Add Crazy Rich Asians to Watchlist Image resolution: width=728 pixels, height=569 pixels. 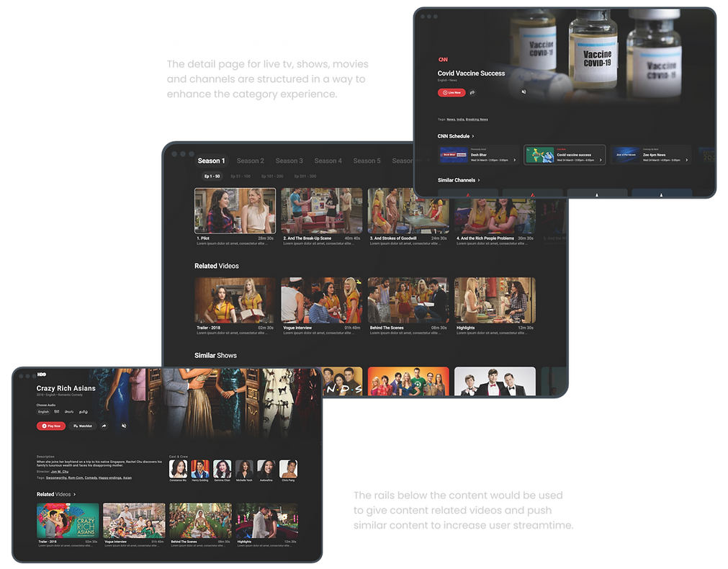click(x=83, y=426)
